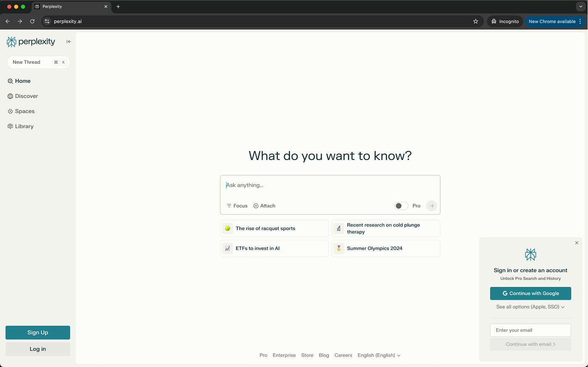
Task: Close the sign-in popup
Action: coord(577,243)
